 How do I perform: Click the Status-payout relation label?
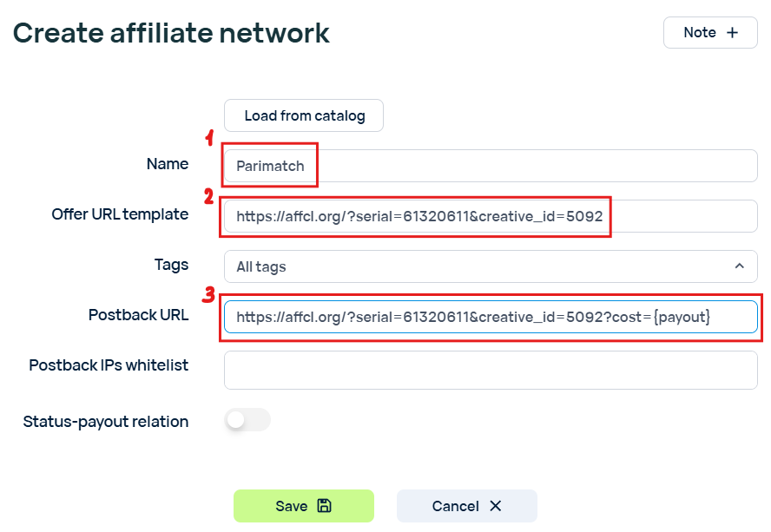coord(106,422)
